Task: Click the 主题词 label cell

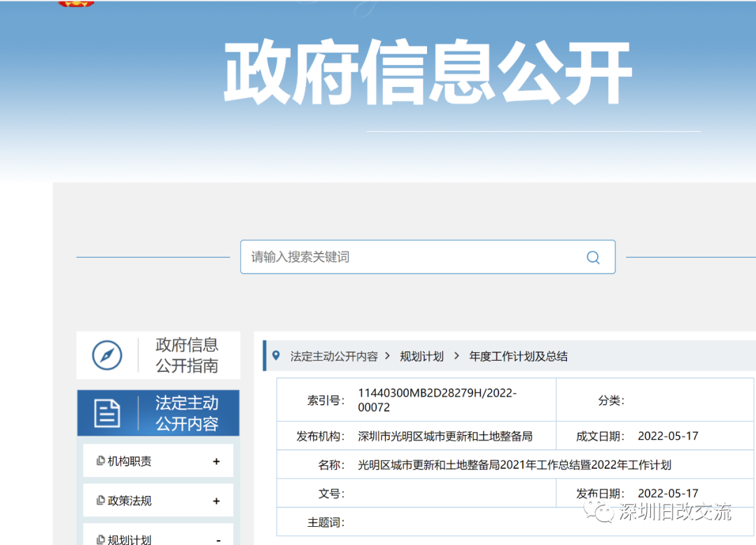Action: click(x=326, y=523)
